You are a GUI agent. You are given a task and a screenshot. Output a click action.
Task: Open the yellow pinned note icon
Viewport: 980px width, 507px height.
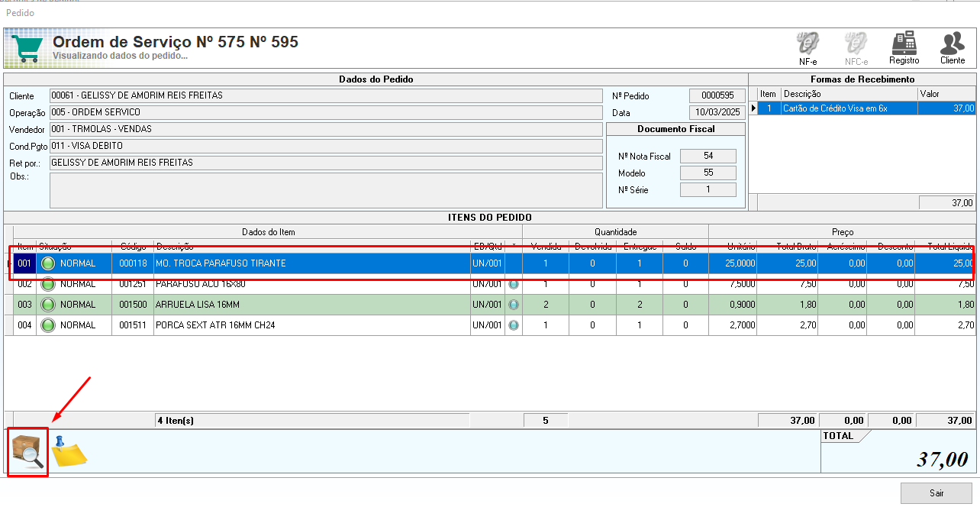69,450
